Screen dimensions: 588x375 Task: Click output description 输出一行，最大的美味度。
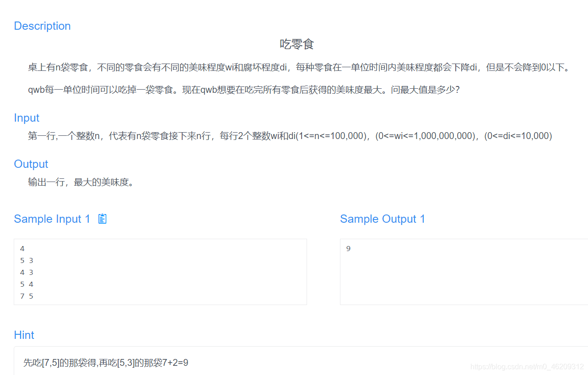pos(81,182)
